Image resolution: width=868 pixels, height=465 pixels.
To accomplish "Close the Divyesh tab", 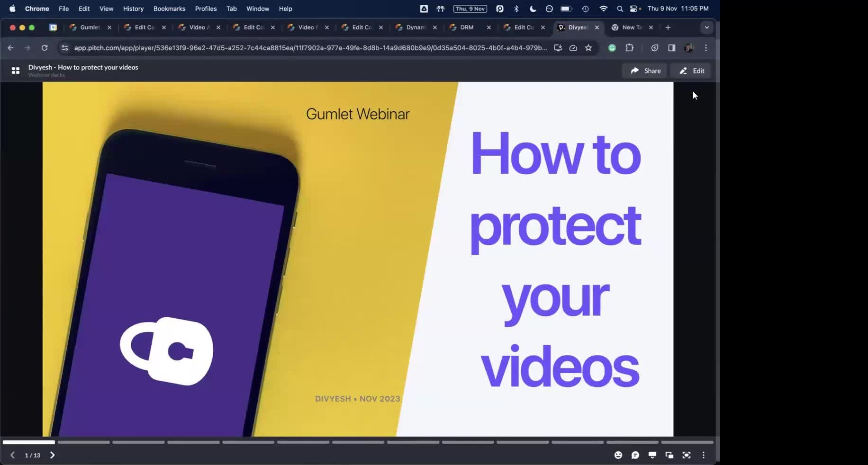I will (x=597, y=27).
